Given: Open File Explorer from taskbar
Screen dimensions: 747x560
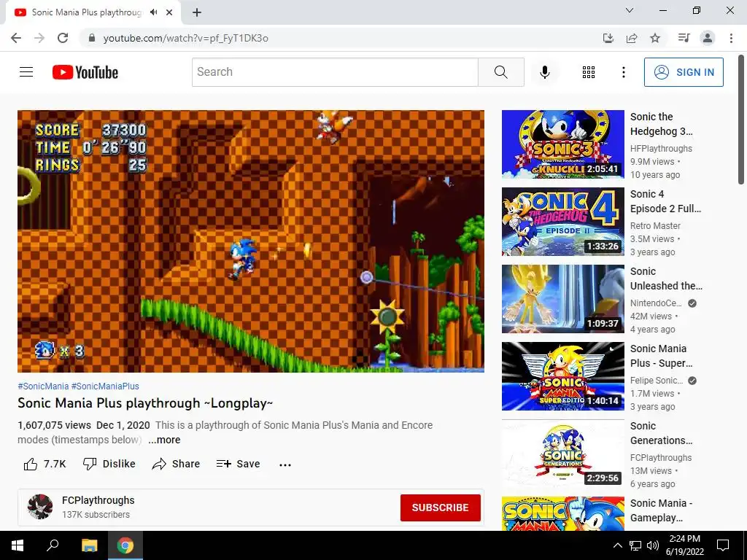Looking at the screenshot, I should (x=89, y=545).
